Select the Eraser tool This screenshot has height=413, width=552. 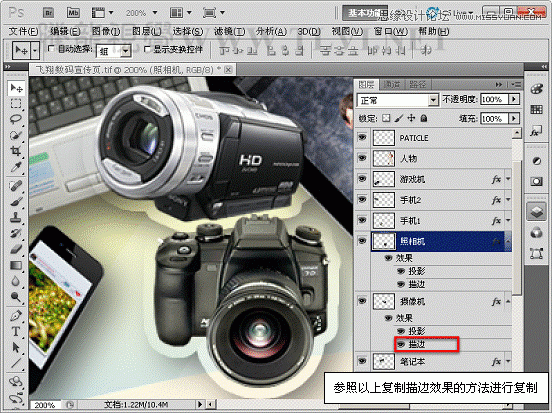pos(16,249)
